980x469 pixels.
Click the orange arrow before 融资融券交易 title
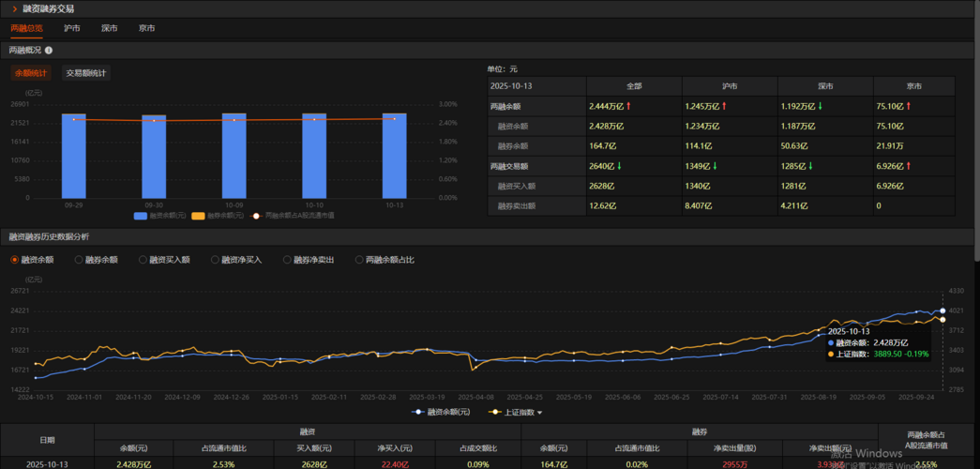point(14,8)
